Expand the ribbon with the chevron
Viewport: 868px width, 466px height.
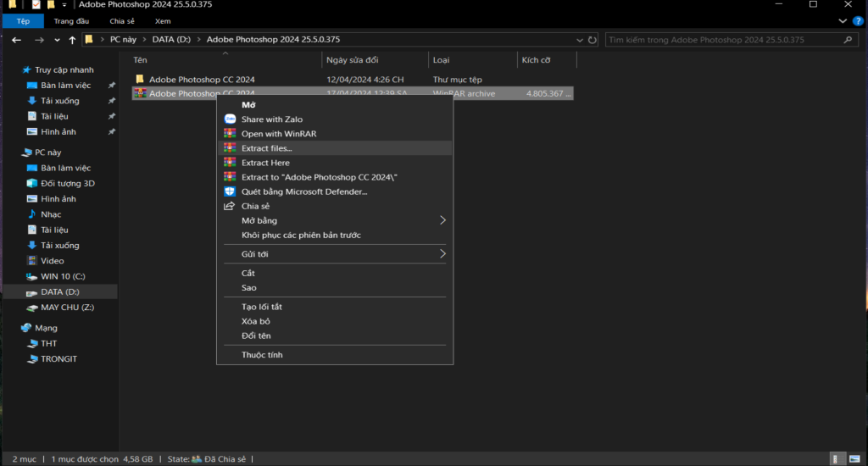click(x=843, y=21)
